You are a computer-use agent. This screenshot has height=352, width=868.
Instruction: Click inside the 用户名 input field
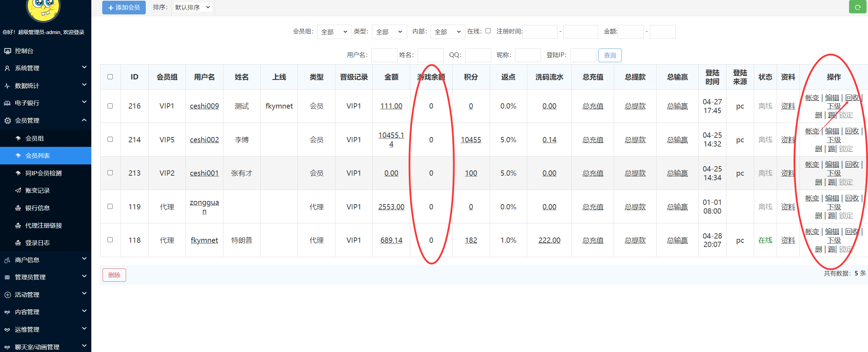click(384, 55)
